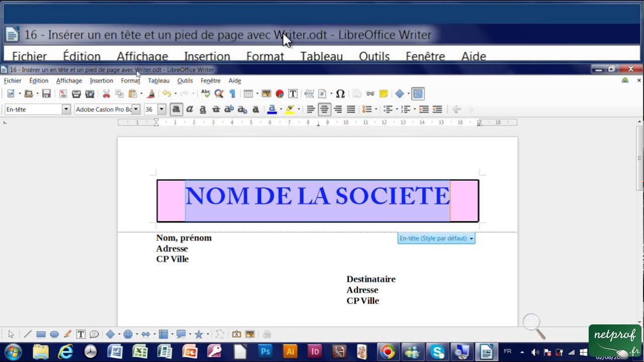Insert a table with the table icon
The width and height of the screenshot is (644, 362).
click(x=248, y=94)
